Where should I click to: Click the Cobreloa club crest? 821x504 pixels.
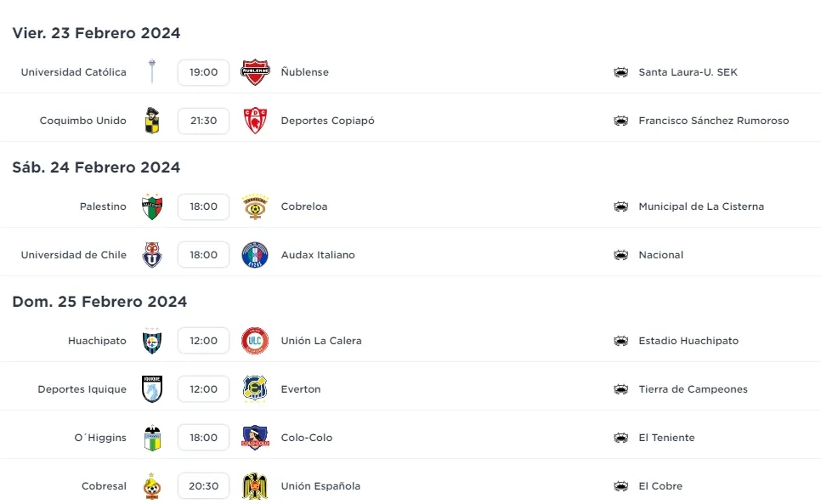[255, 207]
